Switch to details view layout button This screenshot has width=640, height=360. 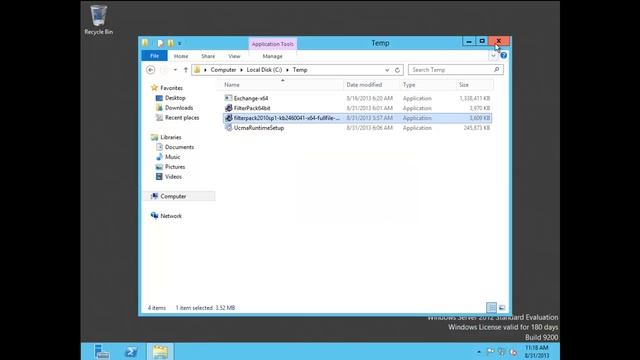tap(491, 308)
